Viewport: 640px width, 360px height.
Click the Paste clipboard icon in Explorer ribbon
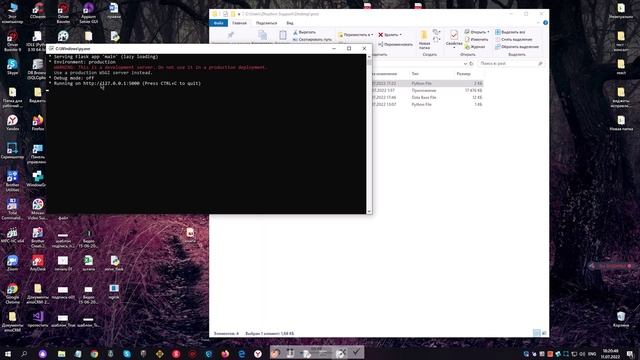282,35
